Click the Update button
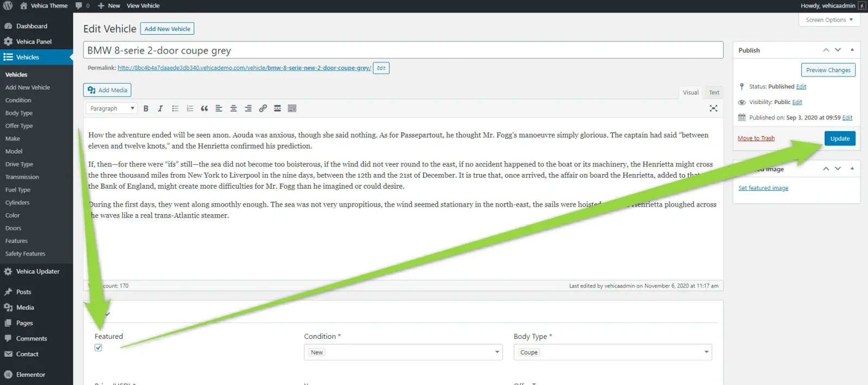 tap(840, 138)
